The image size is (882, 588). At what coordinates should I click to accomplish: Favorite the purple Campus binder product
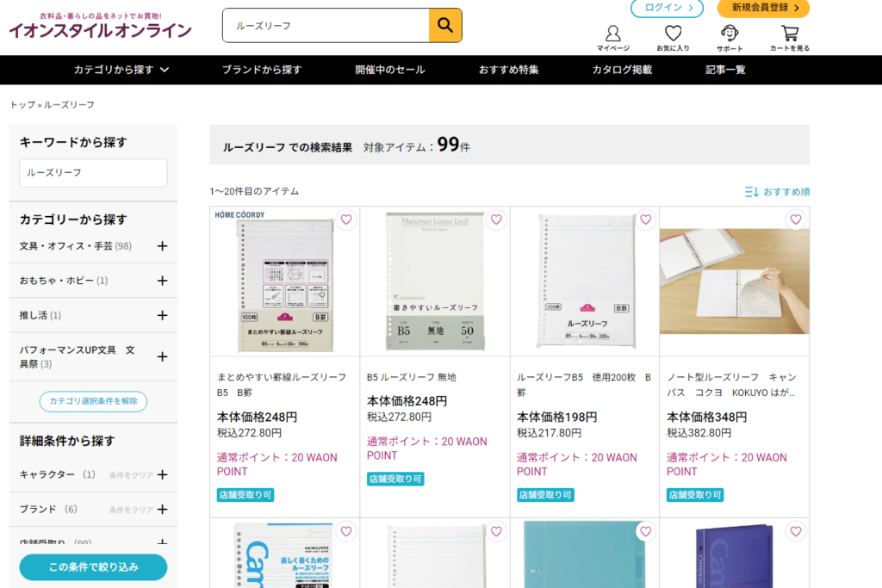click(x=795, y=531)
